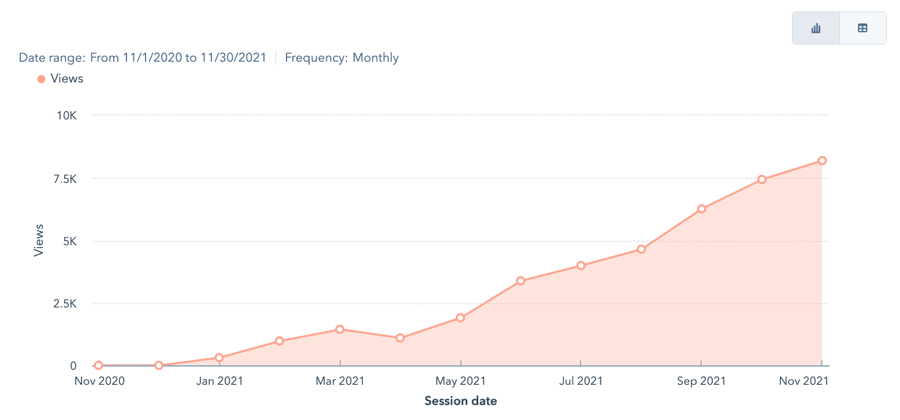Screen dimensions: 900x420
Task: Click the Mar 2021 data point
Action: (340, 329)
